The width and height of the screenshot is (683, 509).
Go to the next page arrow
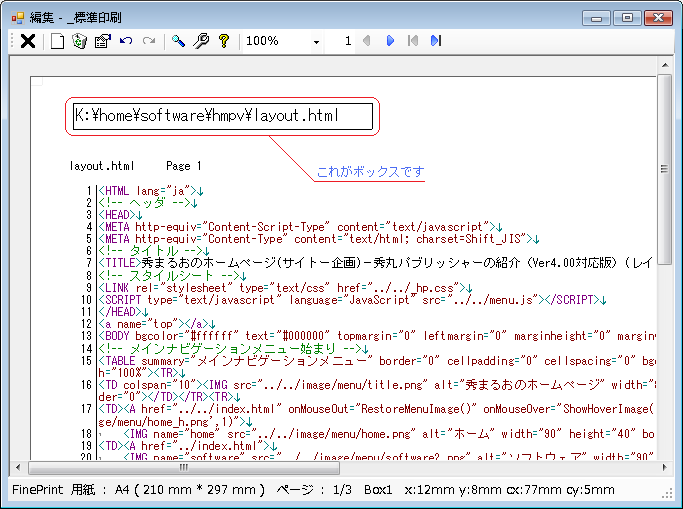pos(390,41)
